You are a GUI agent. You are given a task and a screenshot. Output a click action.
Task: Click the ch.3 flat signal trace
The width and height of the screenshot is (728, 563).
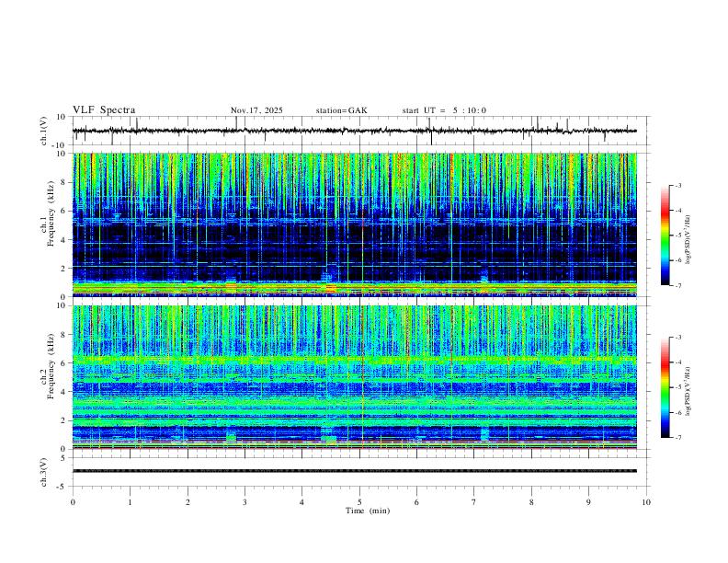355,471
